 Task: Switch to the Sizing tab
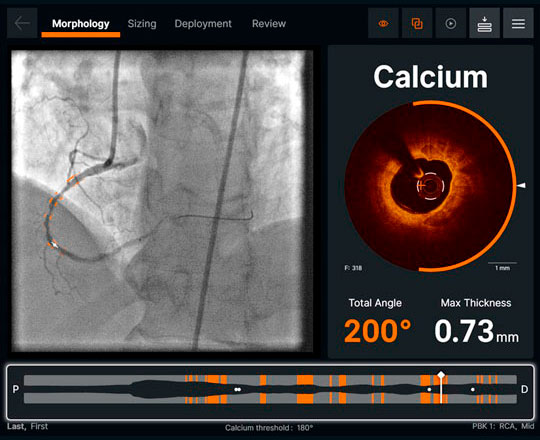142,23
